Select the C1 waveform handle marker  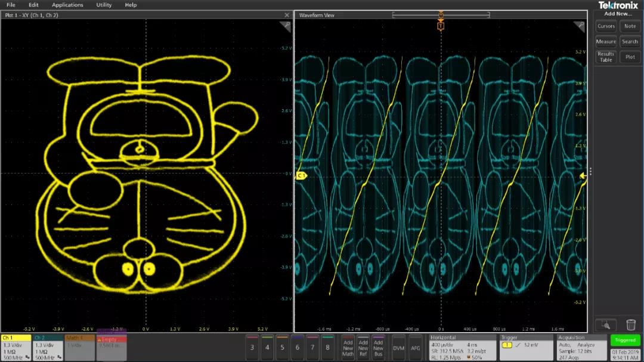pos(301,175)
